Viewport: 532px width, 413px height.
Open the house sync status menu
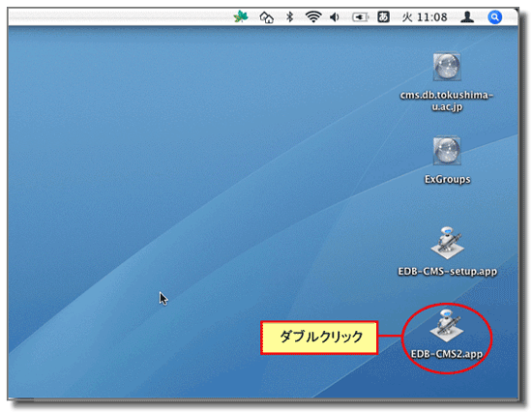pyautogui.click(x=266, y=17)
